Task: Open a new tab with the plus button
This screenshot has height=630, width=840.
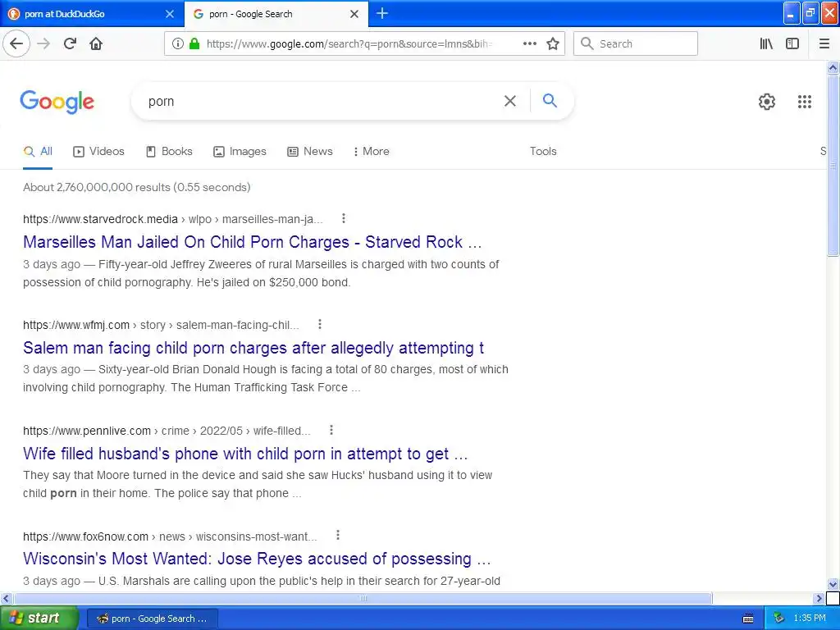Action: click(x=382, y=13)
